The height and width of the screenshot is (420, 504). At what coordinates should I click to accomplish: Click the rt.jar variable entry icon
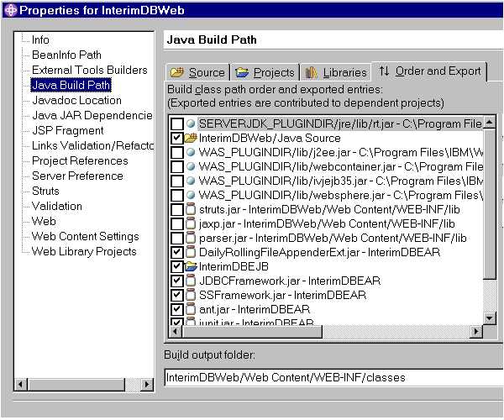[191, 123]
